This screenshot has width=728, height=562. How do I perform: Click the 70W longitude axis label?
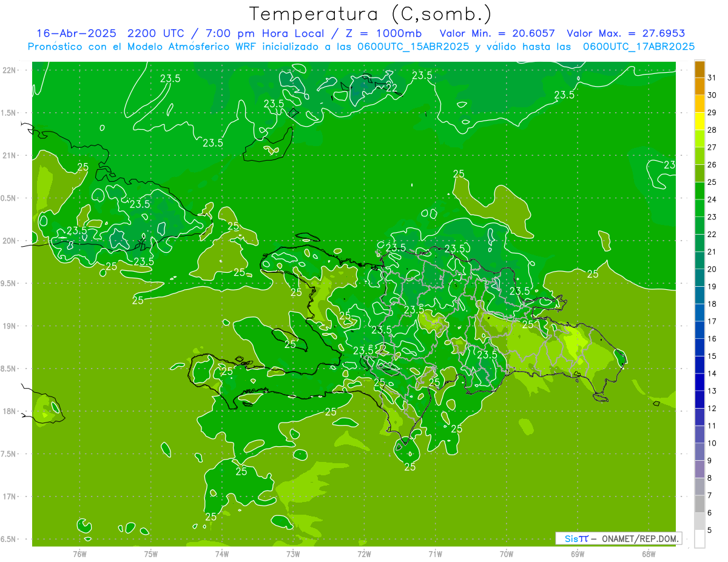[506, 554]
